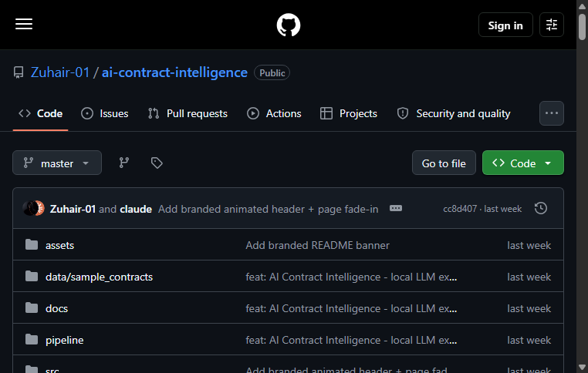Click the Public visibility badge
Viewport: 588px width, 373px height.
tap(272, 72)
